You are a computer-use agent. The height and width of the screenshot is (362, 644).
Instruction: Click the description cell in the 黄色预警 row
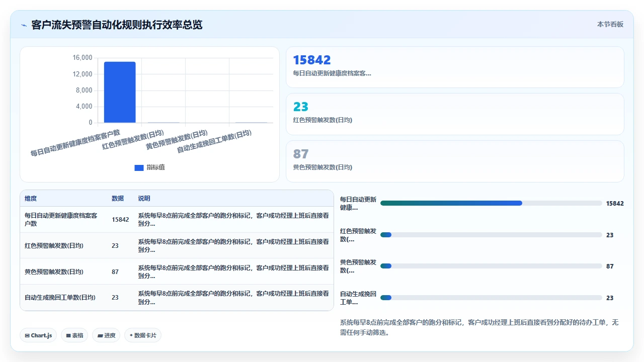click(233, 271)
